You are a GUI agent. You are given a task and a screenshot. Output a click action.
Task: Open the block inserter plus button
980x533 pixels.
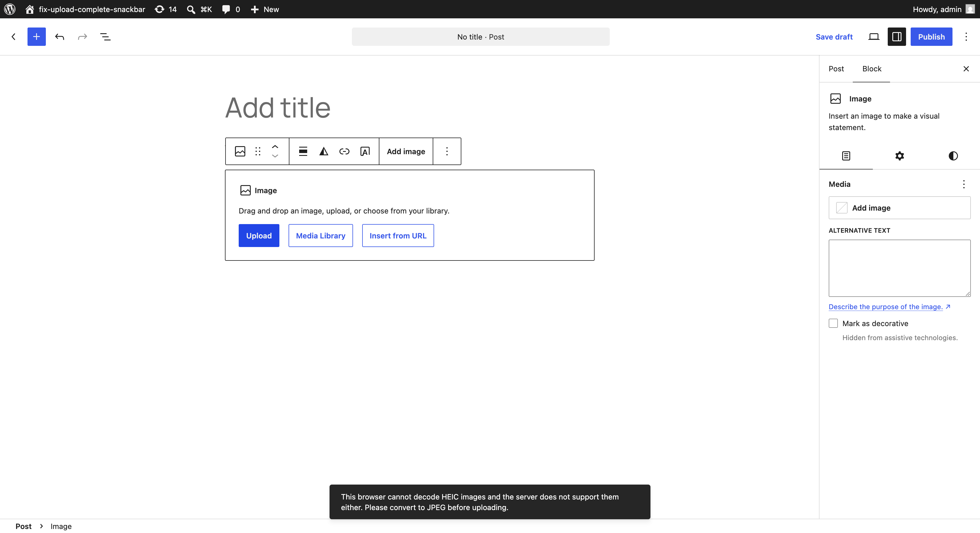(x=36, y=36)
